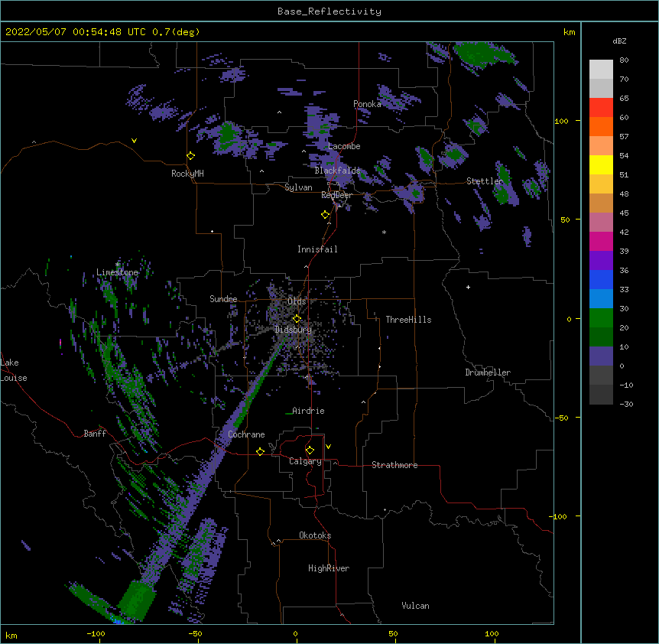
Task: Click the Okotoks label
Action: pos(315,535)
